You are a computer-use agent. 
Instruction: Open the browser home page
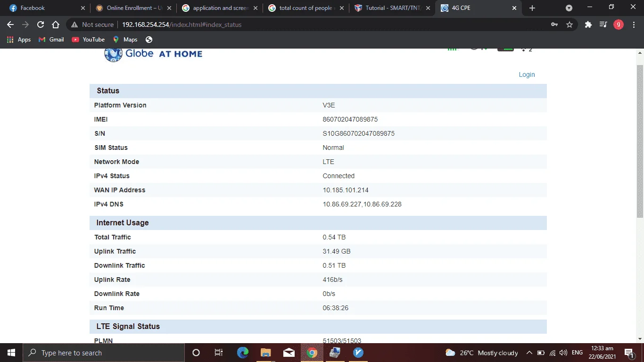click(x=56, y=25)
